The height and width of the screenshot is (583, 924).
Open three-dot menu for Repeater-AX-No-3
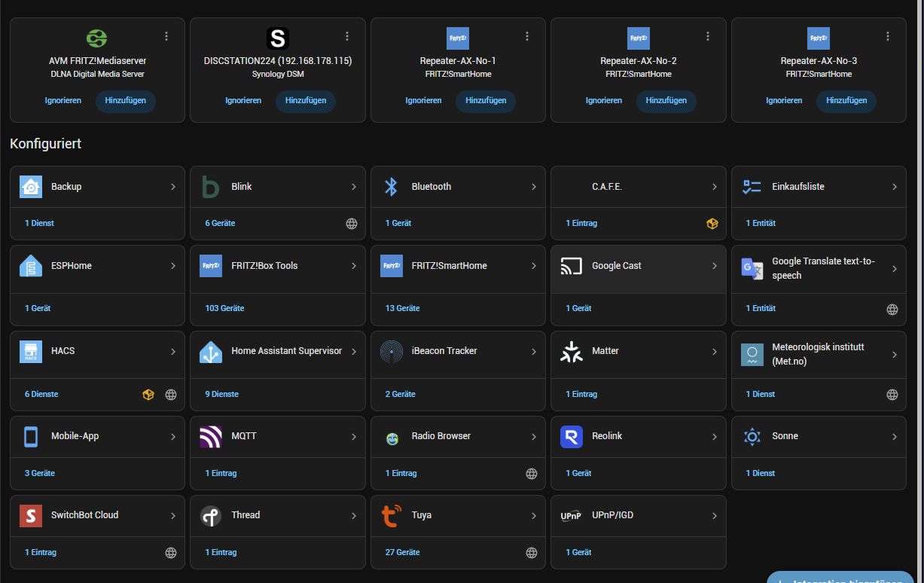point(888,36)
